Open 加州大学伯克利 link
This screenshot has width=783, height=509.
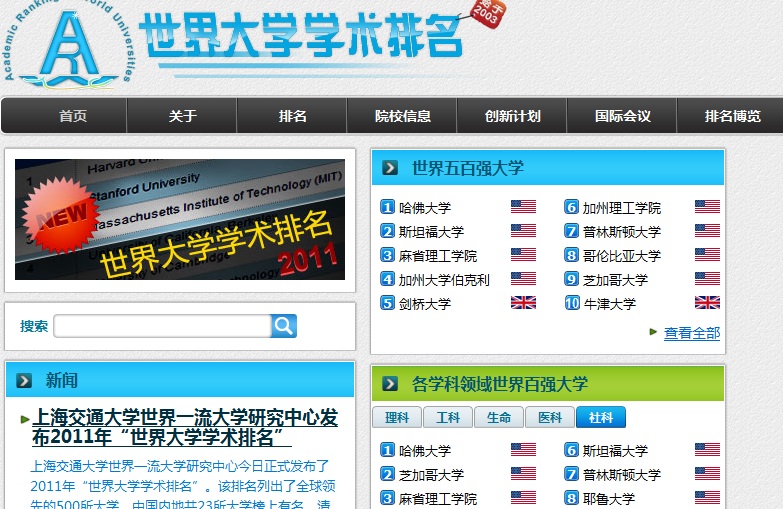444,280
